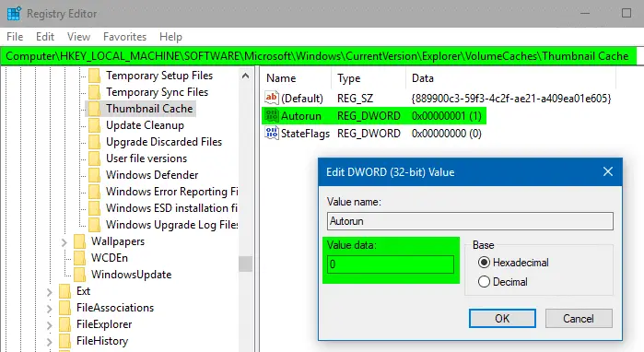Expand the FileExplorer tree node
644x352 pixels.
[49, 325]
